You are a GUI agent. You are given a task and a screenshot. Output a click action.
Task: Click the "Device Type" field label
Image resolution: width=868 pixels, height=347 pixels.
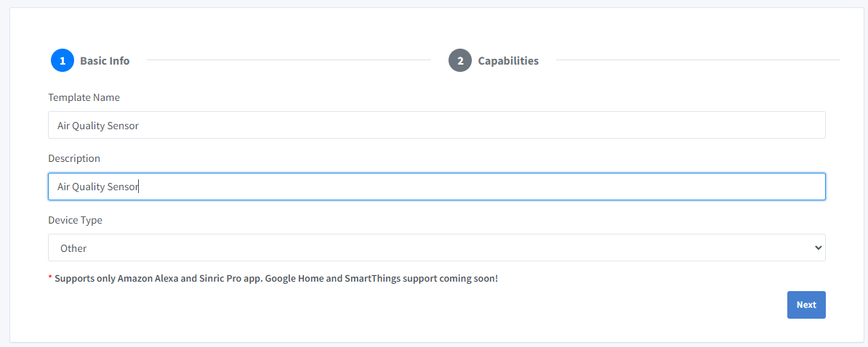[x=75, y=220]
